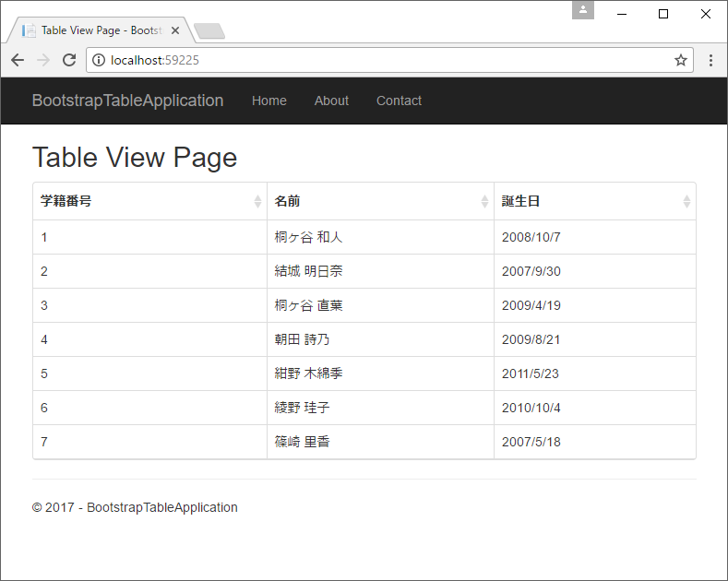Click the date 2007/5/18
The width and height of the screenshot is (728, 581).
(531, 442)
